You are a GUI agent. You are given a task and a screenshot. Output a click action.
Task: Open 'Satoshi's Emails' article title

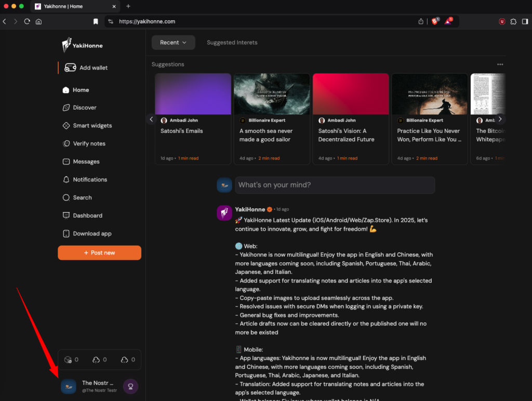[x=181, y=131]
